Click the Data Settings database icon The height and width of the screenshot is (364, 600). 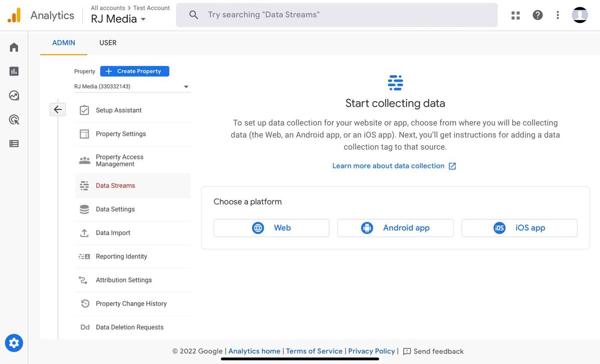pos(84,209)
